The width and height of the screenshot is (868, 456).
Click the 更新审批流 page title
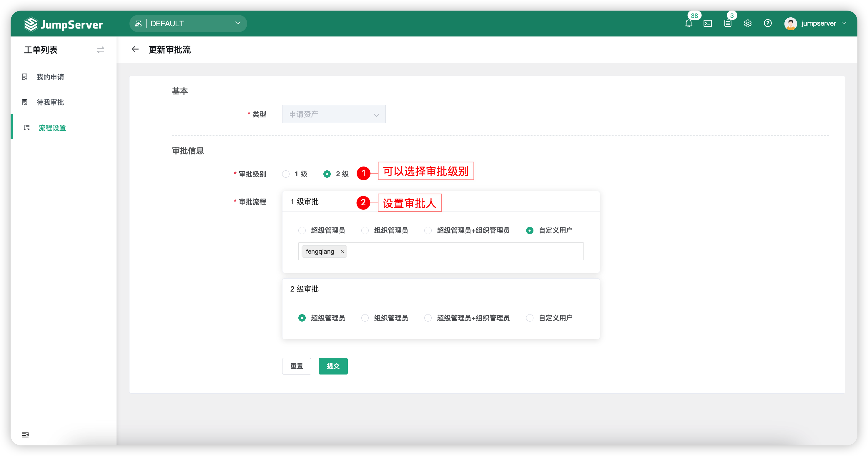pos(169,50)
